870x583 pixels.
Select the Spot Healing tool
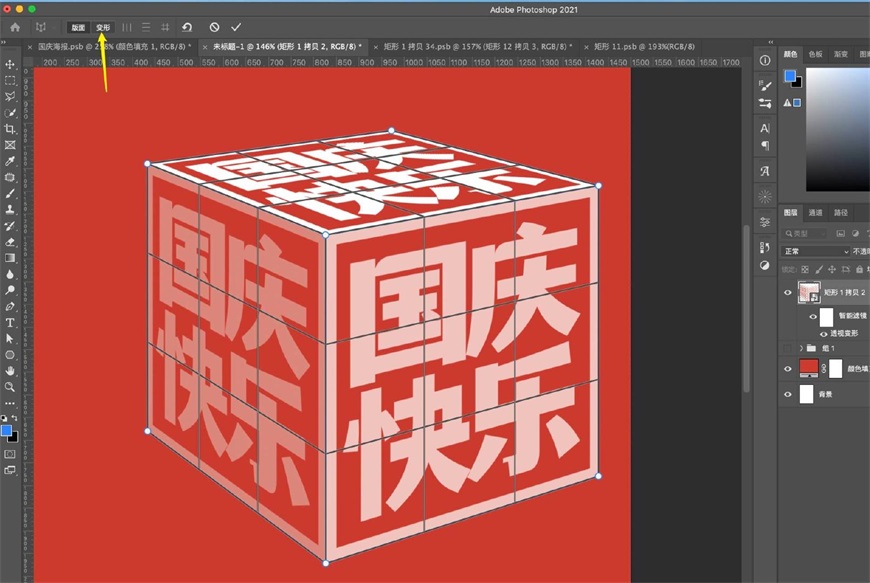coord(10,178)
